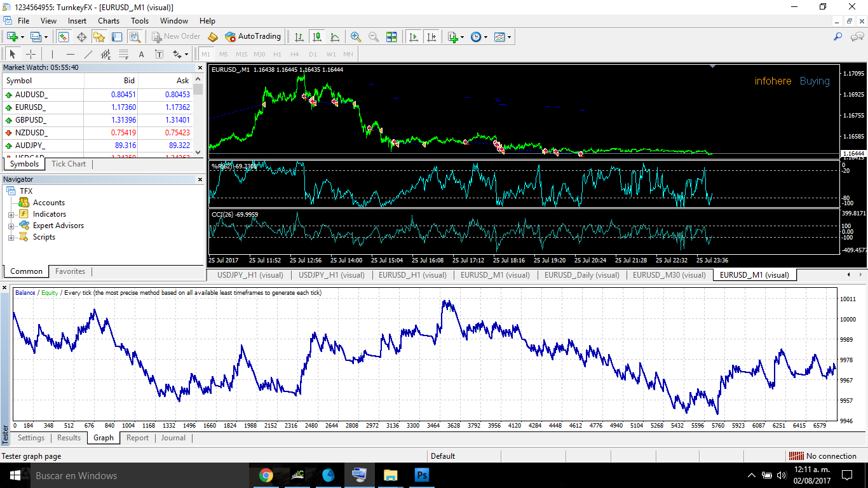
Task: Open the Charts menu
Action: pyautogui.click(x=109, y=21)
